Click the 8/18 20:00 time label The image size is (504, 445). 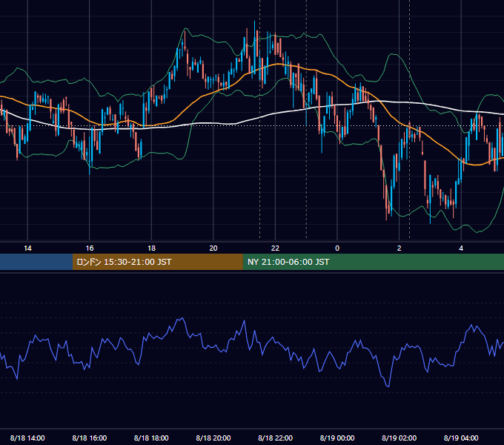click(213, 438)
